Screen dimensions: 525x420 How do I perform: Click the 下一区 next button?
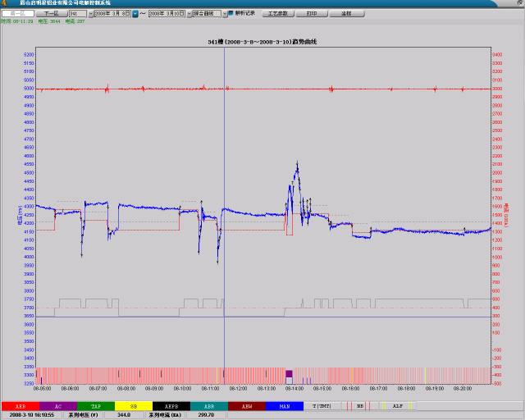click(x=51, y=14)
